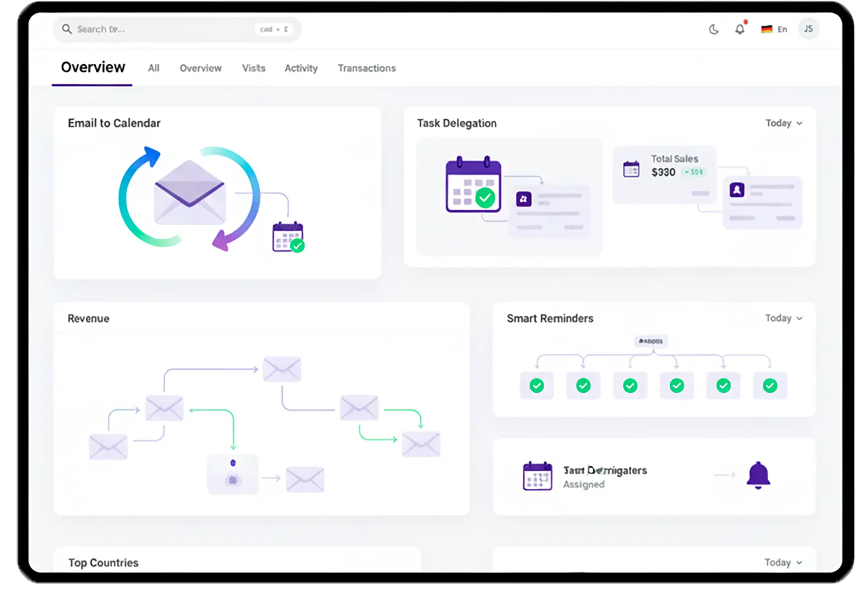This screenshot has width=868, height=593.
Task: Click the envelope icon in Email to Calendar
Action: [x=189, y=193]
